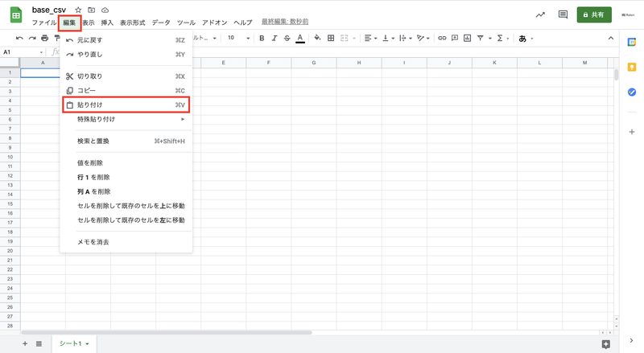
Task: Insert a chart from toolbar
Action: pos(468,38)
